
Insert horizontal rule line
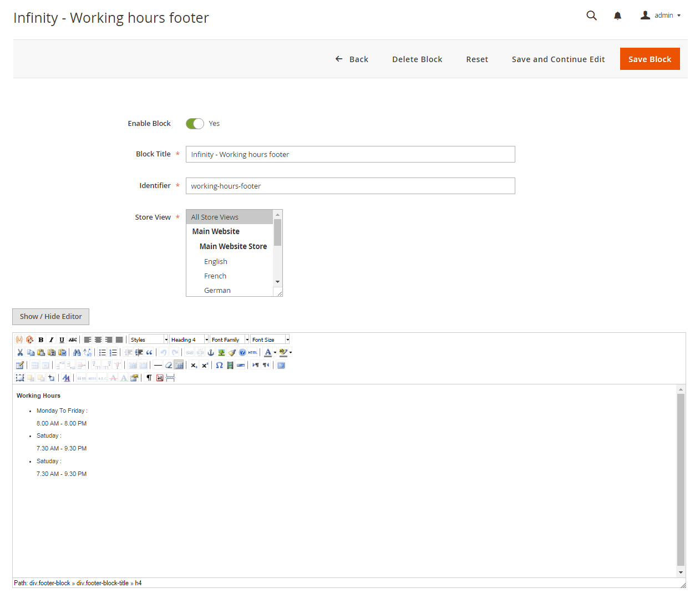pyautogui.click(x=158, y=365)
